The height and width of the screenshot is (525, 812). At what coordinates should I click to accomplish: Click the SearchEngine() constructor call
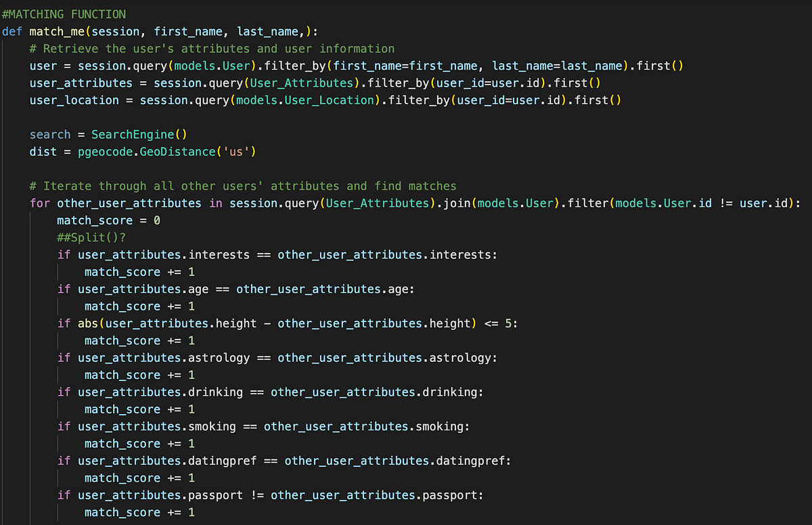(x=139, y=134)
